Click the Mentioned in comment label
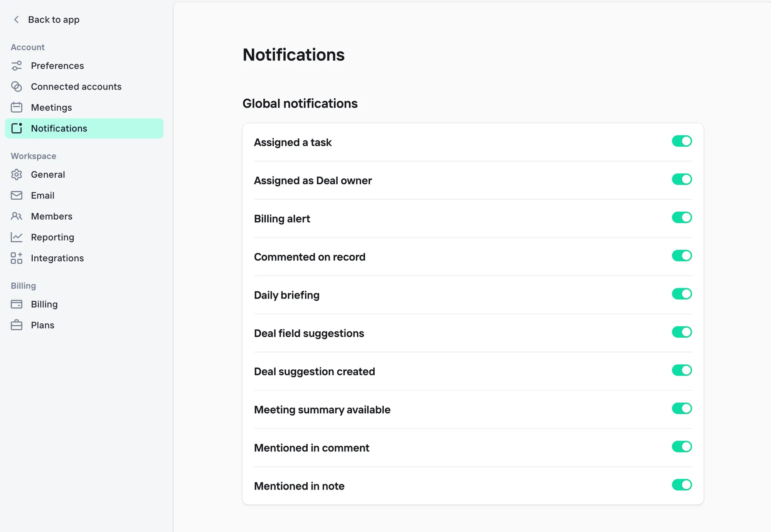This screenshot has width=771, height=532. point(311,448)
